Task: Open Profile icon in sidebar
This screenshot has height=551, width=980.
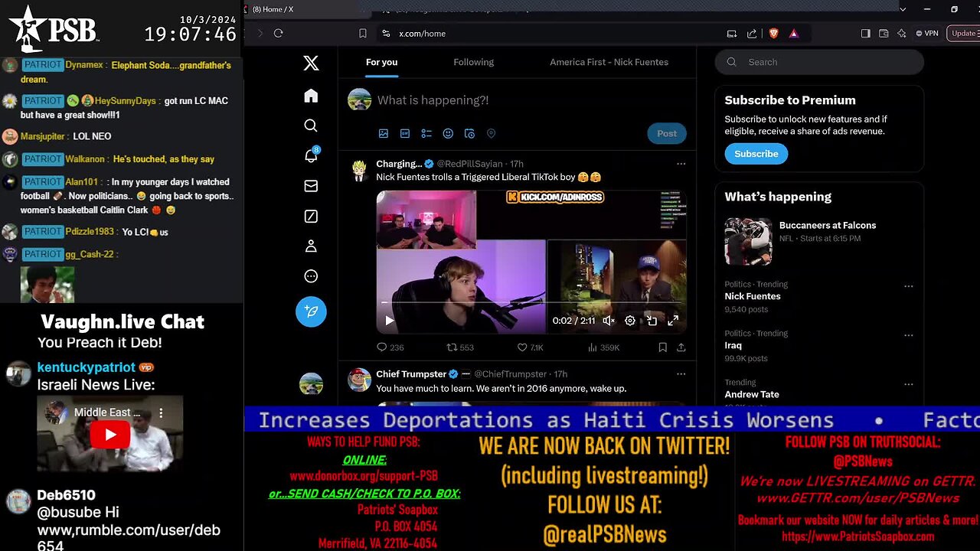Action: tap(311, 246)
